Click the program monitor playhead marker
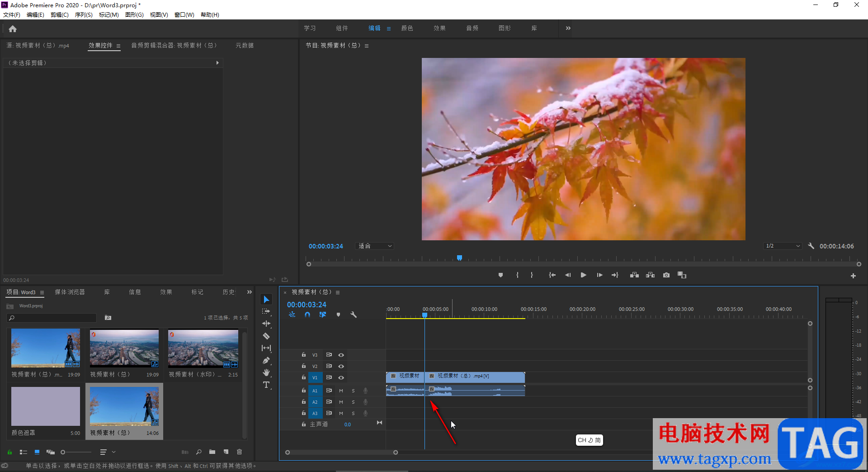 459,257
